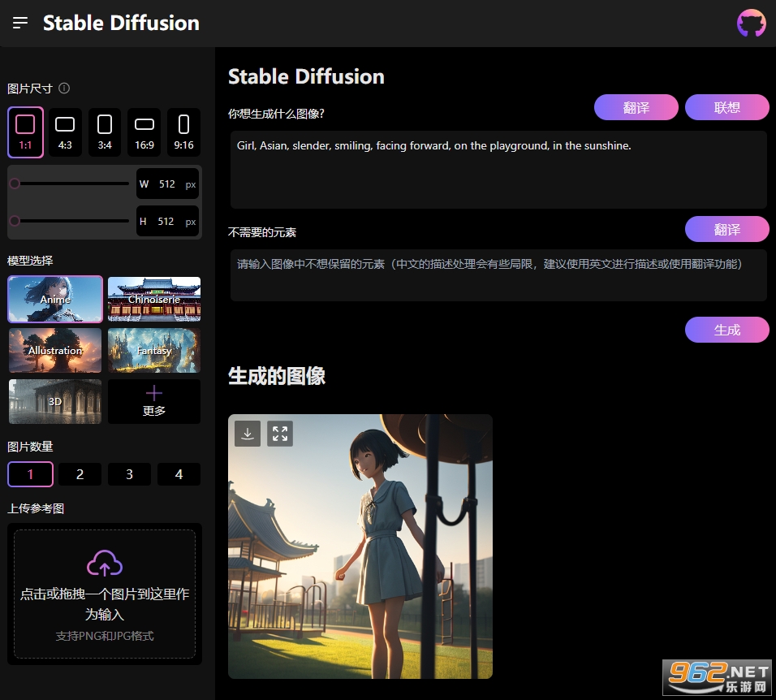Set image count to 4
This screenshot has width=776, height=700.
[179, 474]
